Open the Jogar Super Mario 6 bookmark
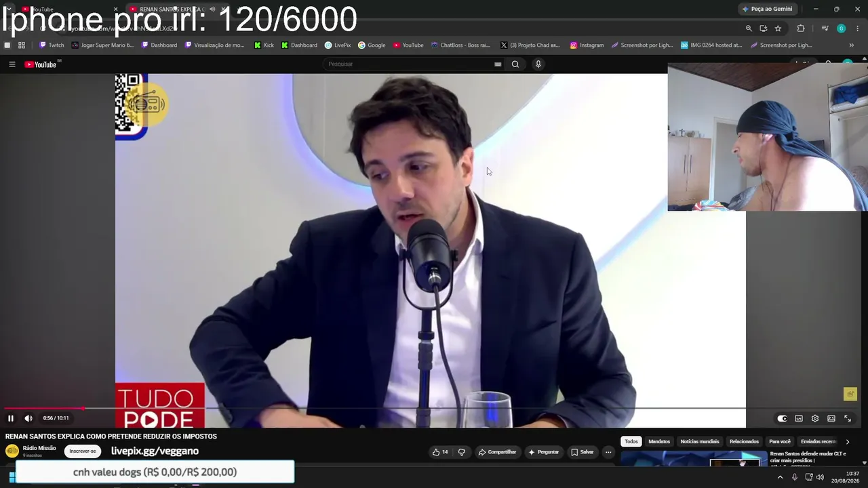 point(102,45)
